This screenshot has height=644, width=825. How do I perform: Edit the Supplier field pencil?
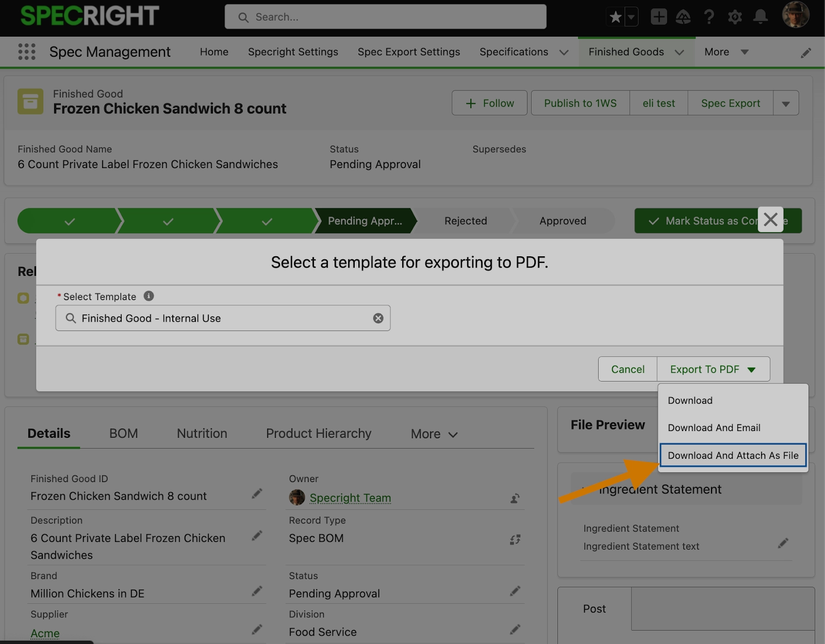pos(257,630)
